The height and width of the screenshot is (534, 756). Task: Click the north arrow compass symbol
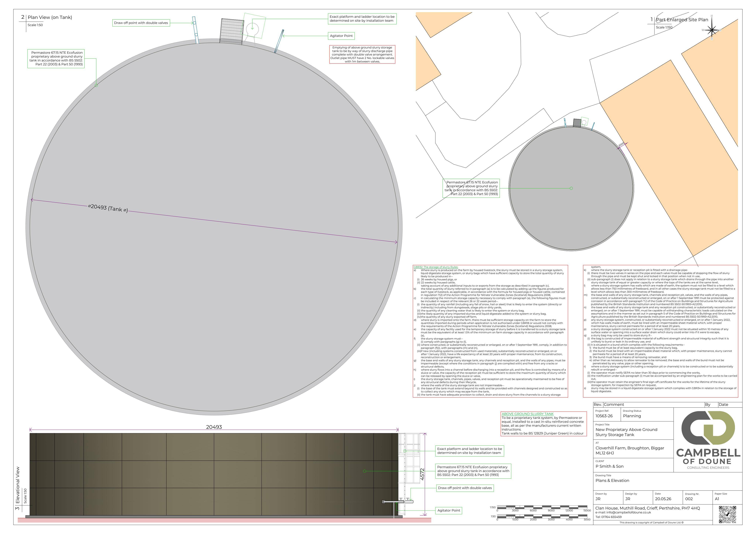pos(712,30)
